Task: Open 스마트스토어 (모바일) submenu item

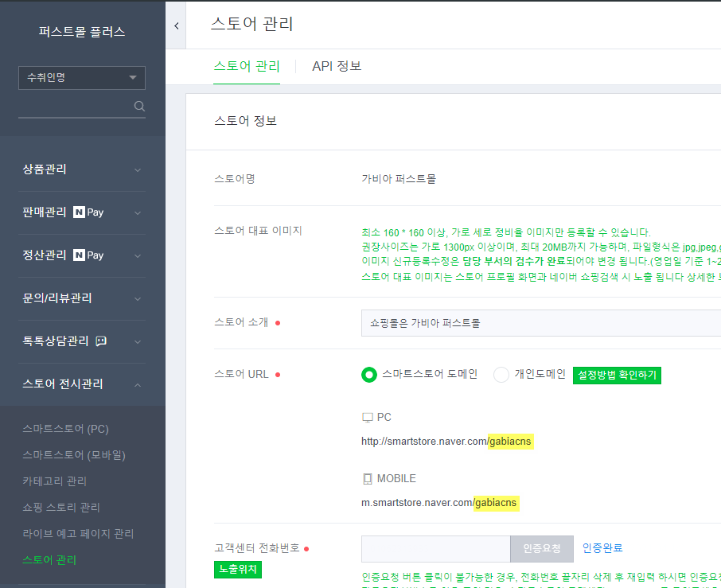Action: coord(74,455)
